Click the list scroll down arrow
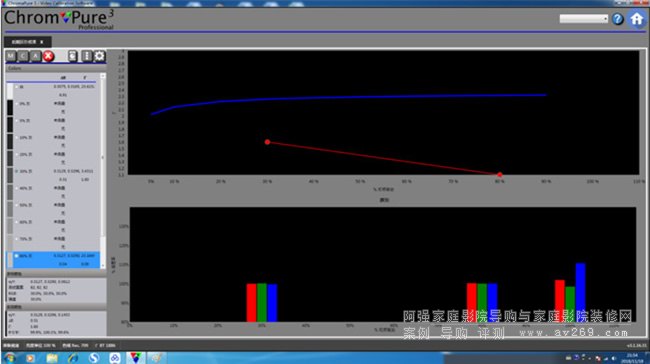 click(x=103, y=265)
